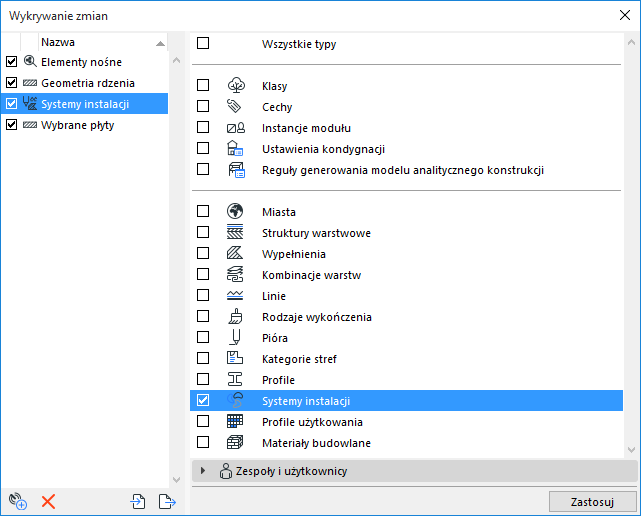Check the Rodzaje wykończenia checkbox

[x=203, y=316]
